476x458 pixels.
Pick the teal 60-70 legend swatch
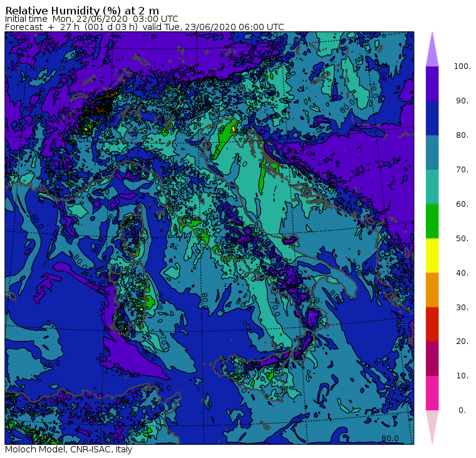pyautogui.click(x=432, y=187)
